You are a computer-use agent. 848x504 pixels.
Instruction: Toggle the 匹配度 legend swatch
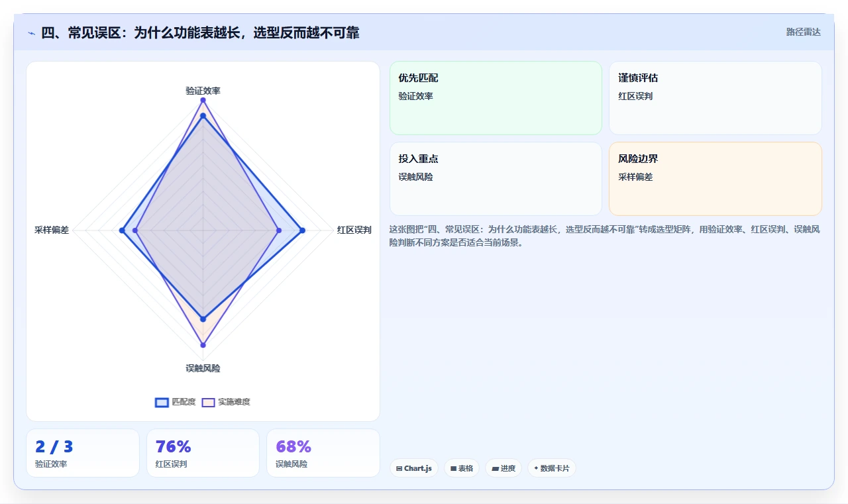162,402
